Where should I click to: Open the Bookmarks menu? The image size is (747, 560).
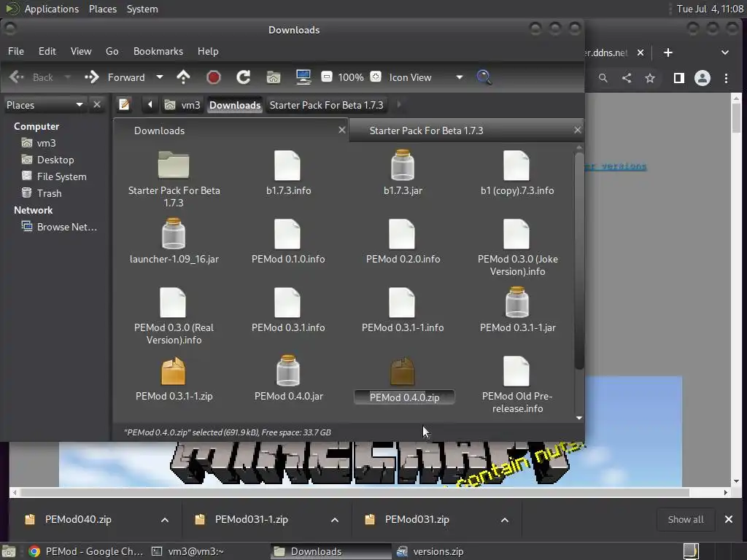coord(158,51)
